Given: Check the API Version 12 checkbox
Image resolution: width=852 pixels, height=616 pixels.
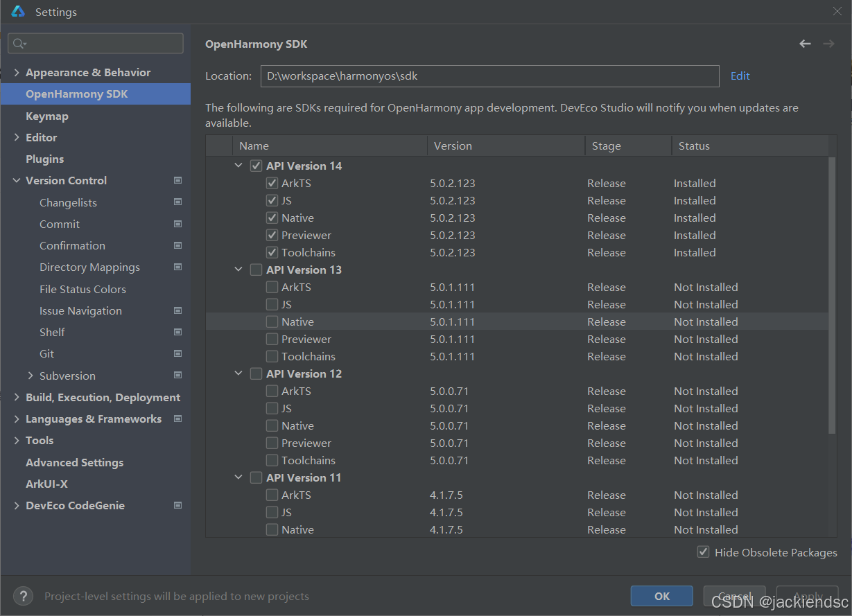Looking at the screenshot, I should [x=257, y=373].
